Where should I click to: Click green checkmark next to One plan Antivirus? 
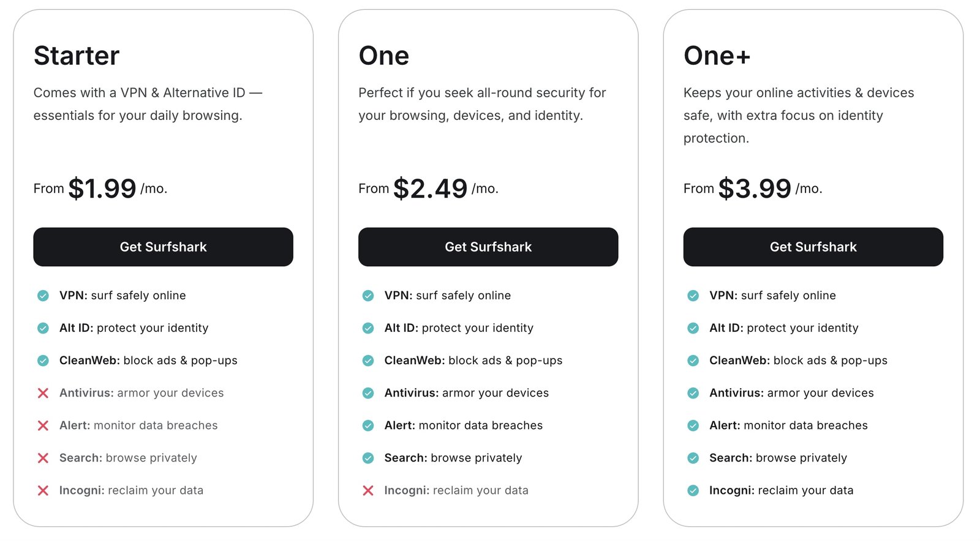[x=368, y=393]
